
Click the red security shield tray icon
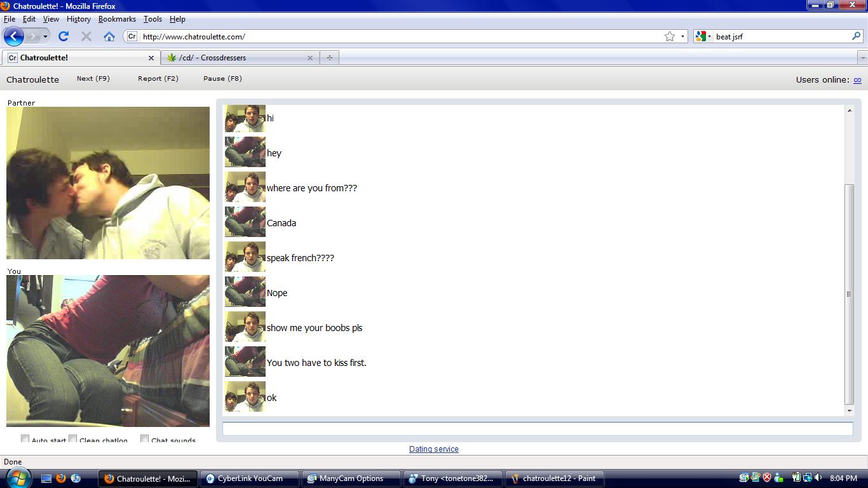point(767,478)
